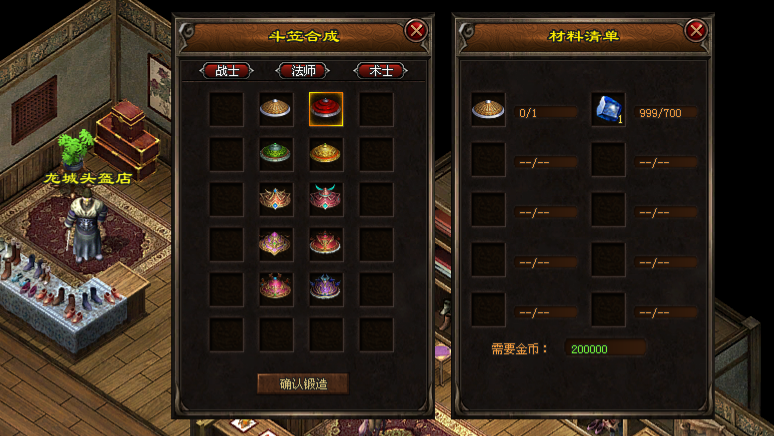The width and height of the screenshot is (774, 436).
Task: Switch to the 法师 tab
Action: [303, 71]
